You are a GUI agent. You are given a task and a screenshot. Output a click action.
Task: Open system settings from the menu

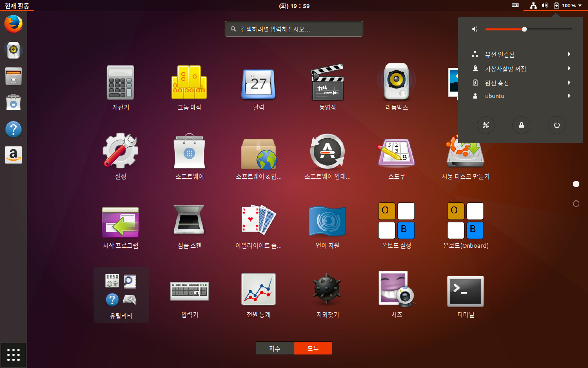tap(486, 125)
